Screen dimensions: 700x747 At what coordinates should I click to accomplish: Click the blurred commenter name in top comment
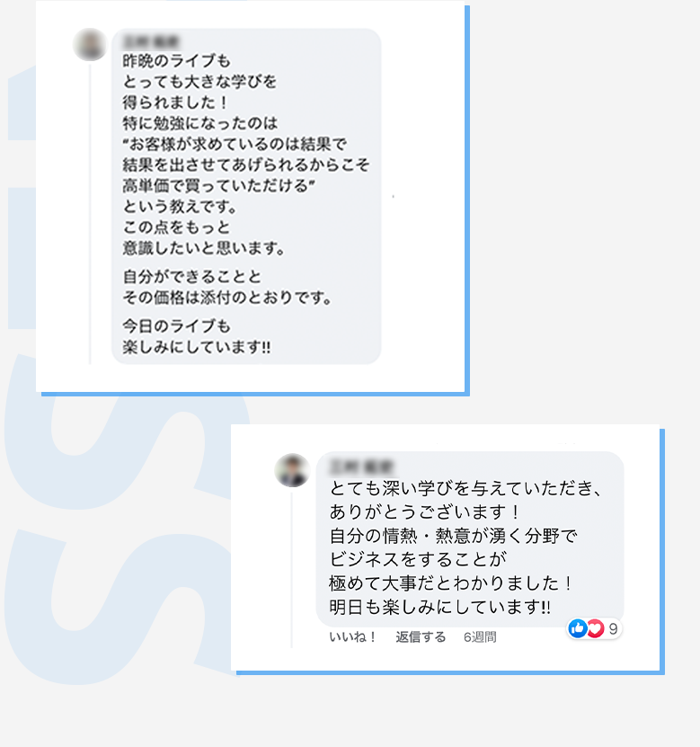tap(150, 42)
